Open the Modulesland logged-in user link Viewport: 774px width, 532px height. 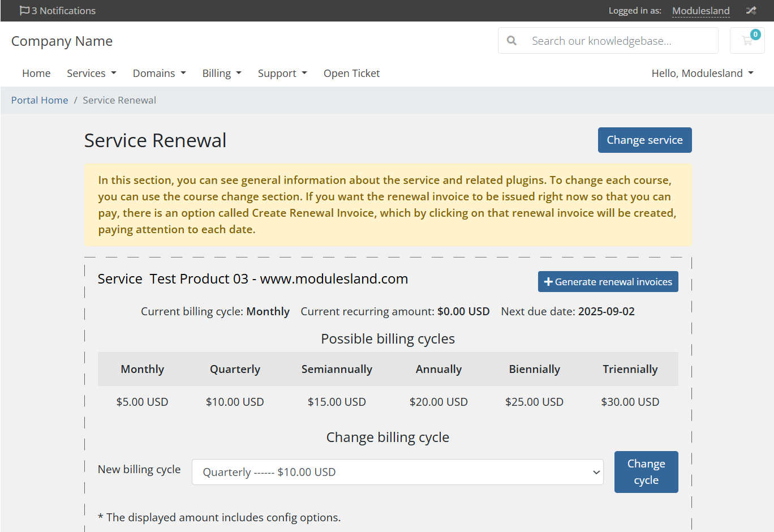click(701, 11)
